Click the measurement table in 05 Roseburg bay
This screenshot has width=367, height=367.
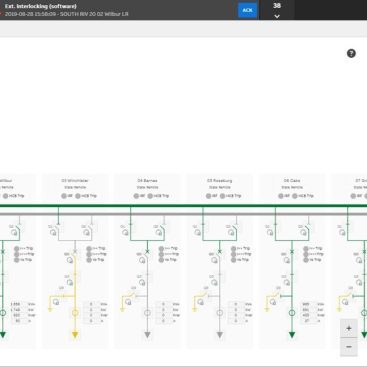point(240,312)
